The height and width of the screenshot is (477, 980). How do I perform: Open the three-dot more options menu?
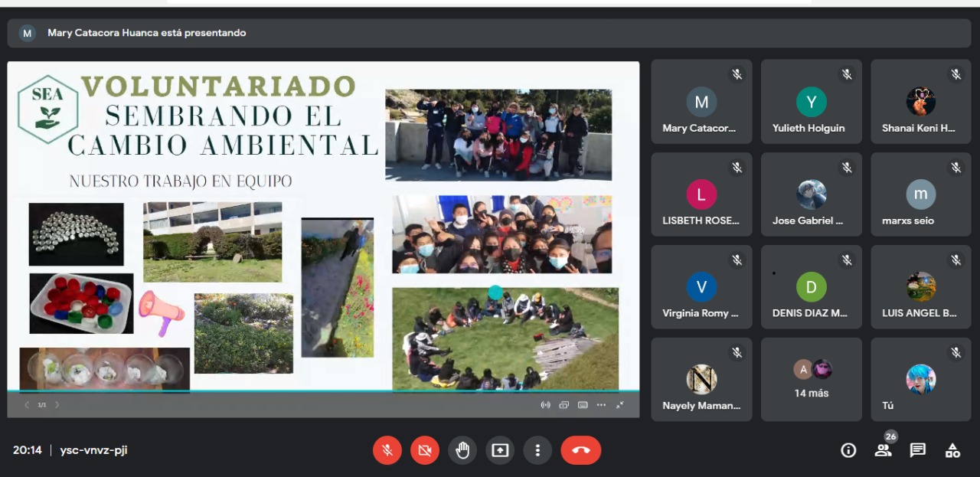pyautogui.click(x=537, y=450)
